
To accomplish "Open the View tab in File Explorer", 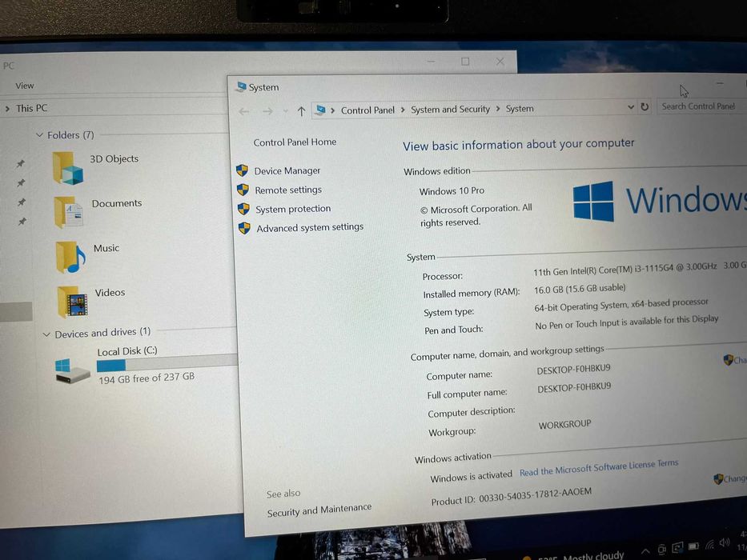I will tap(24, 86).
